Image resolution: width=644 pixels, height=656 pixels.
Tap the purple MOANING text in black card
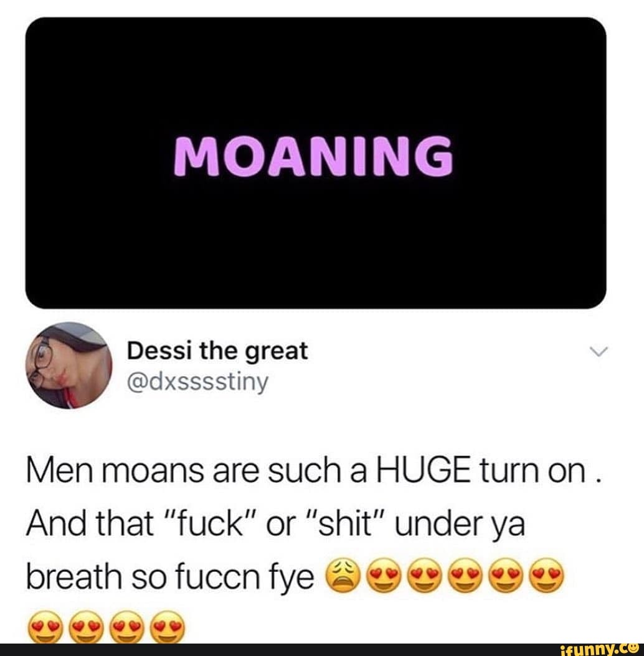coord(313,156)
